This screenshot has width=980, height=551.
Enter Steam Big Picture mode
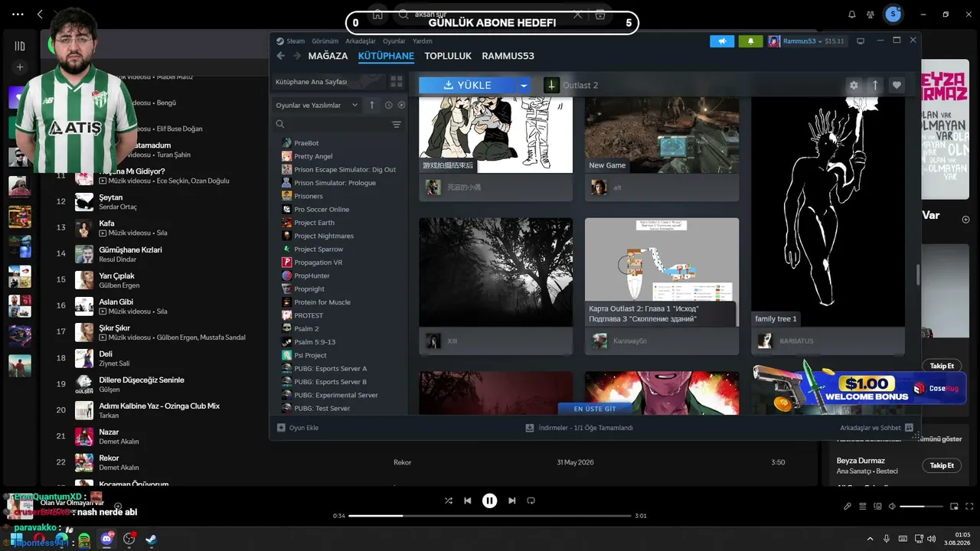861,41
